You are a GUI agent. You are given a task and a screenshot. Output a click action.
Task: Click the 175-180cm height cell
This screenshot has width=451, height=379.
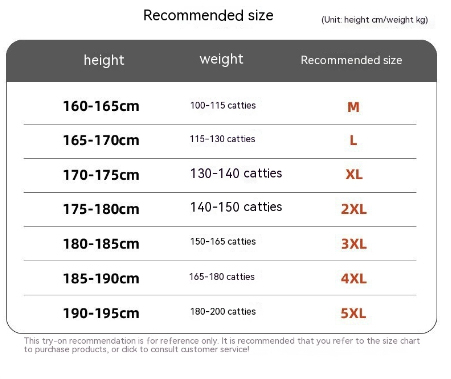point(101,209)
